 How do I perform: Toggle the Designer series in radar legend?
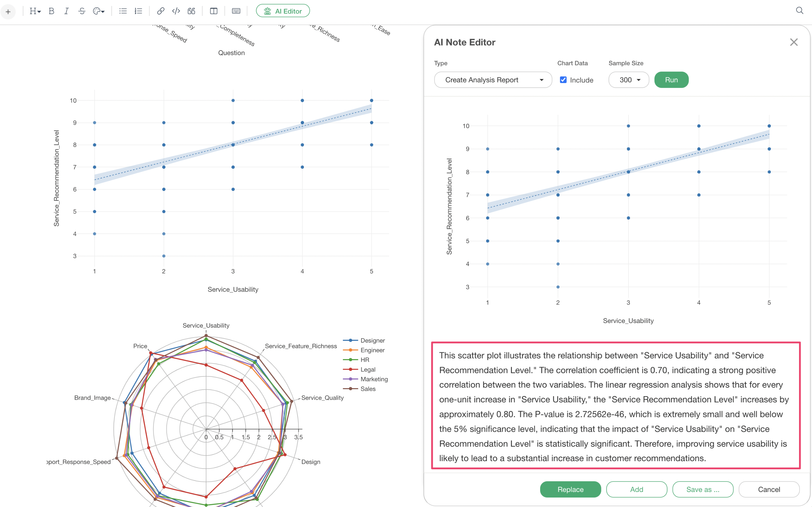click(x=372, y=340)
